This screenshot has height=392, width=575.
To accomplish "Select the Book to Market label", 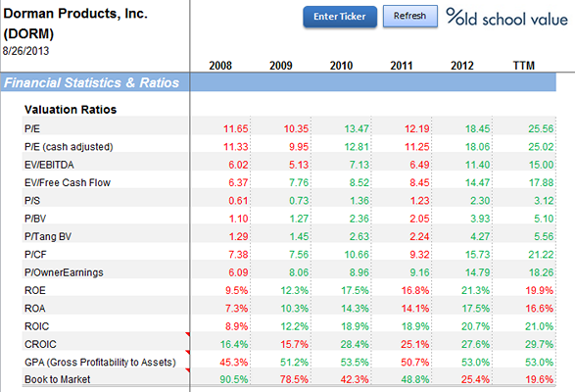I will [x=57, y=379].
